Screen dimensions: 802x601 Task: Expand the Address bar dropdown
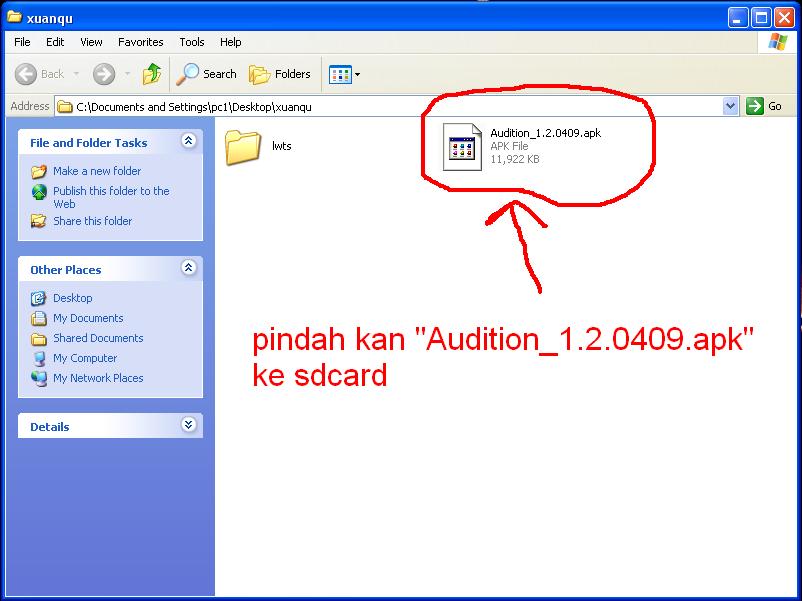click(x=730, y=106)
